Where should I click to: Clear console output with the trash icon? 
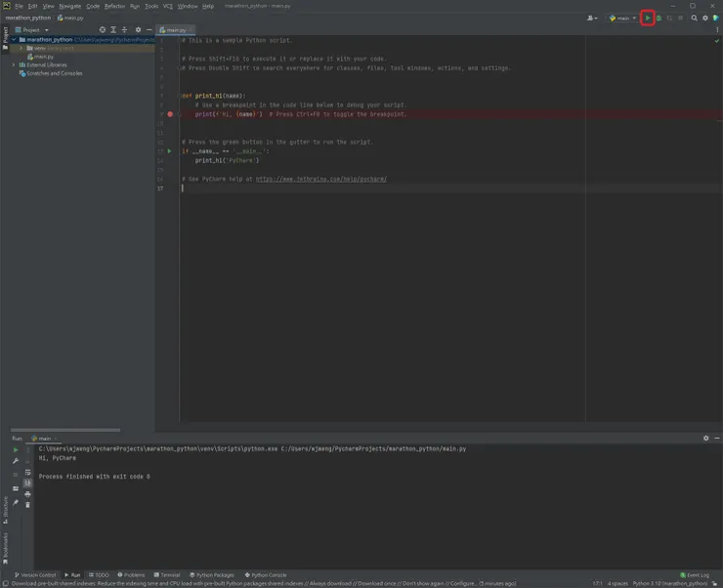point(27,505)
